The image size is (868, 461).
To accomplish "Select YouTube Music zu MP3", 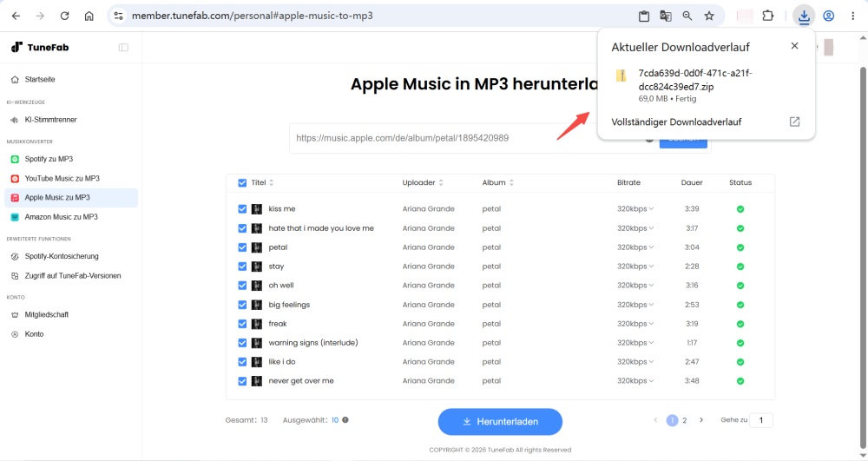I will [x=71, y=179].
